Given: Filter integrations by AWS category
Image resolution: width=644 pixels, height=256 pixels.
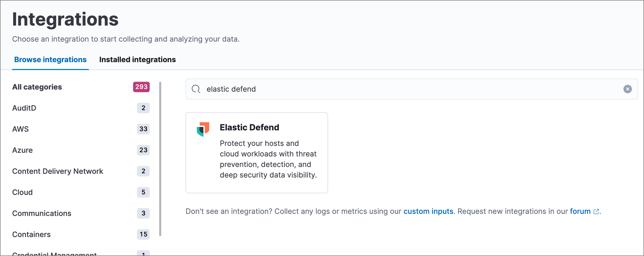Looking at the screenshot, I should (x=20, y=129).
